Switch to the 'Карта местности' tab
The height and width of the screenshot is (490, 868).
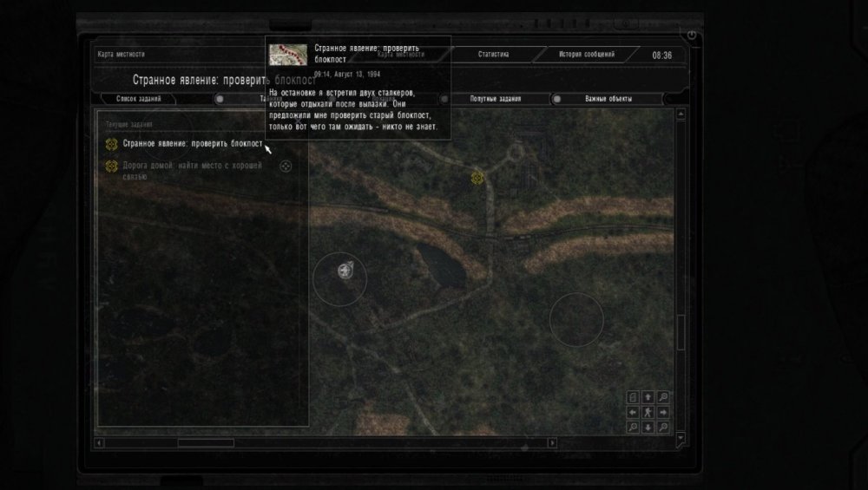click(x=401, y=54)
